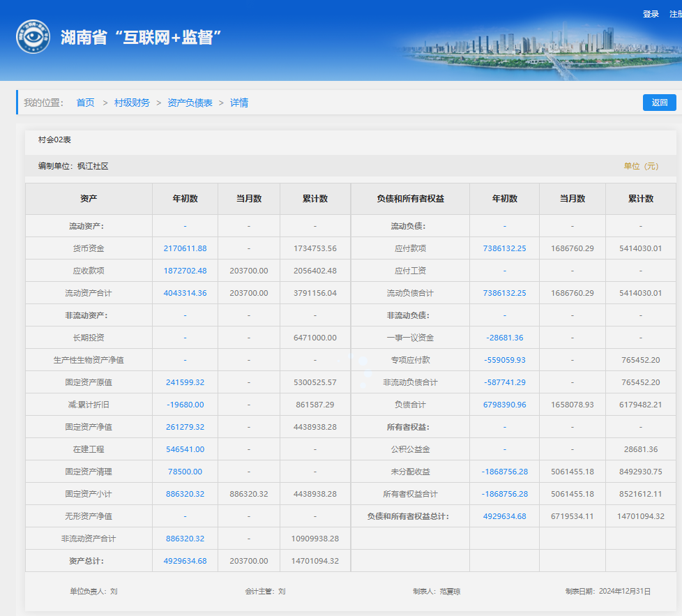Select 流动资产合计 cumulative value 3791156.04

pyautogui.click(x=315, y=293)
